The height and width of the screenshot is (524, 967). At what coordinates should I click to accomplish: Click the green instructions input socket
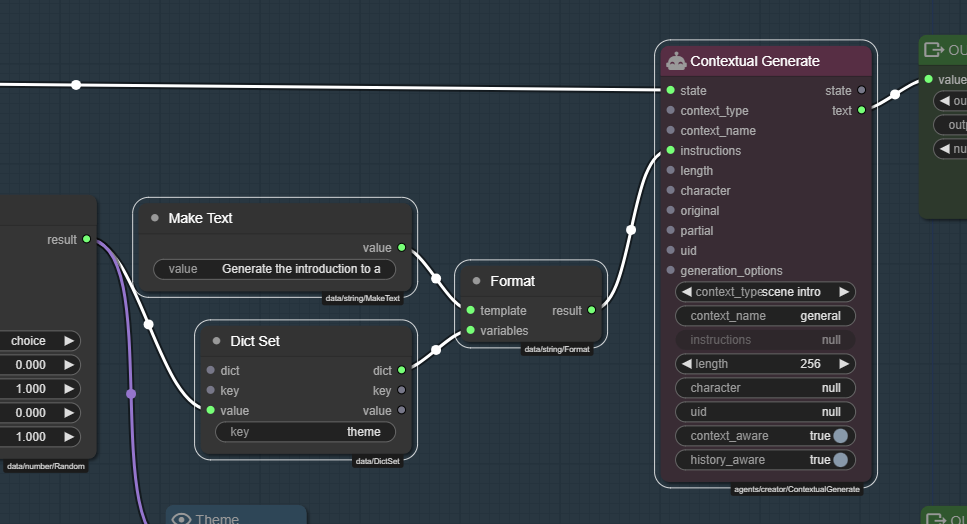tap(670, 151)
